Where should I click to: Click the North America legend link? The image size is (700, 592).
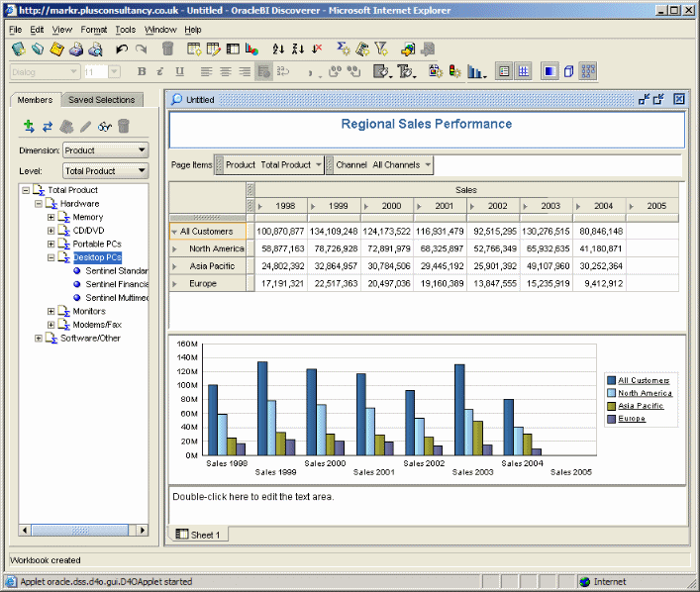[645, 393]
